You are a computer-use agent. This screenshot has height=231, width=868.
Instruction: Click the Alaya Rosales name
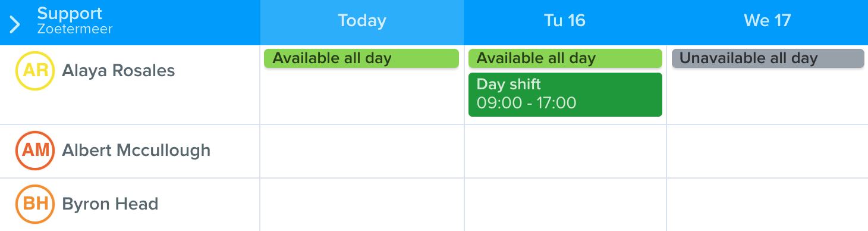pos(118,71)
